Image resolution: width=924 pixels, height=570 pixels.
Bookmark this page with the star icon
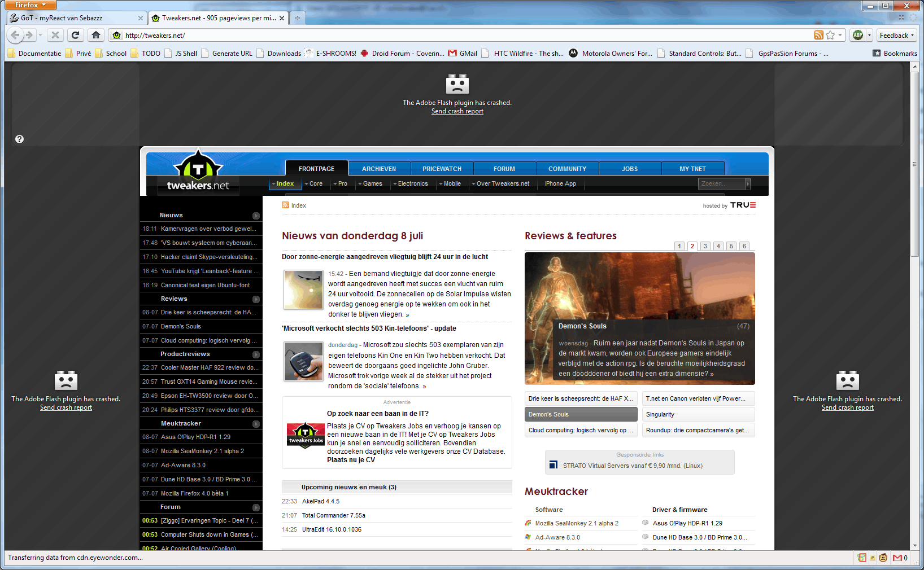[x=830, y=35]
